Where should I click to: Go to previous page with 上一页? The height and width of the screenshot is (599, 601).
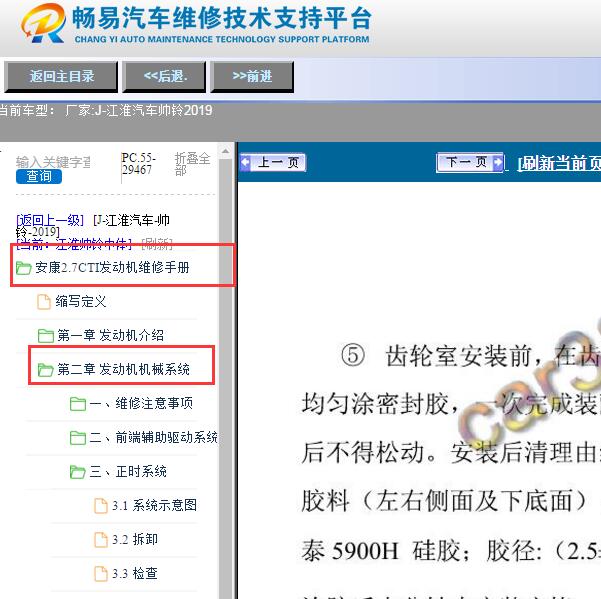(273, 162)
